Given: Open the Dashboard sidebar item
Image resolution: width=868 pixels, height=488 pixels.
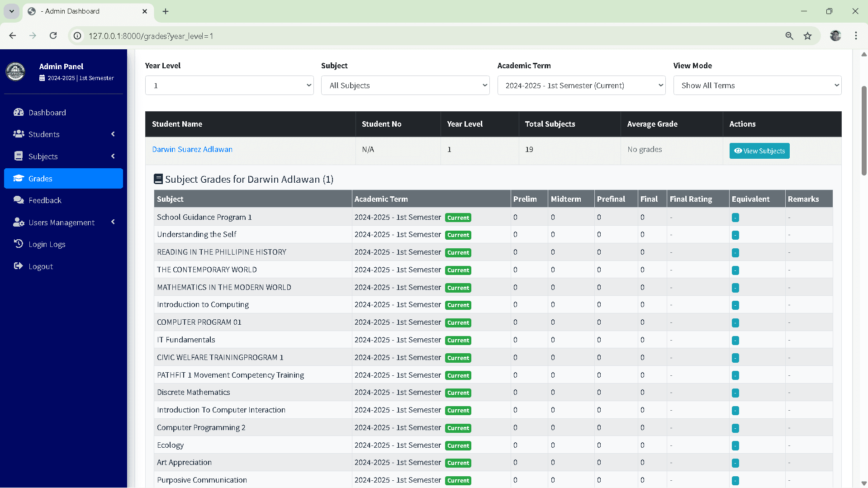Looking at the screenshot, I should [x=63, y=113].
